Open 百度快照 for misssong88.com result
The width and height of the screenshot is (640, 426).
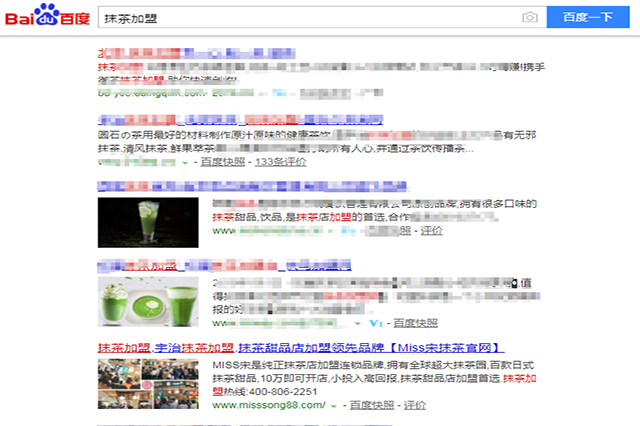point(372,405)
